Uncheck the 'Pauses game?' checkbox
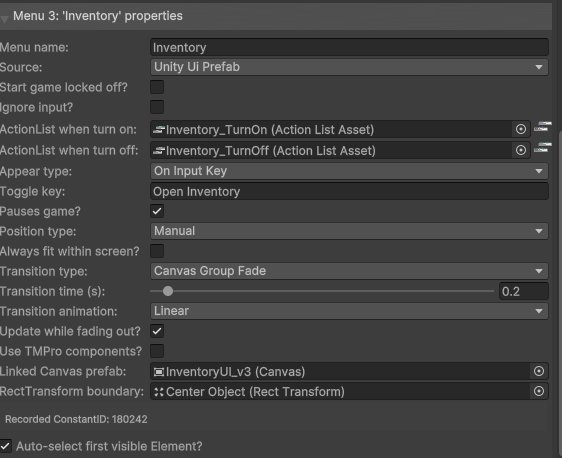Viewport: 562px width, 458px height. [157, 211]
